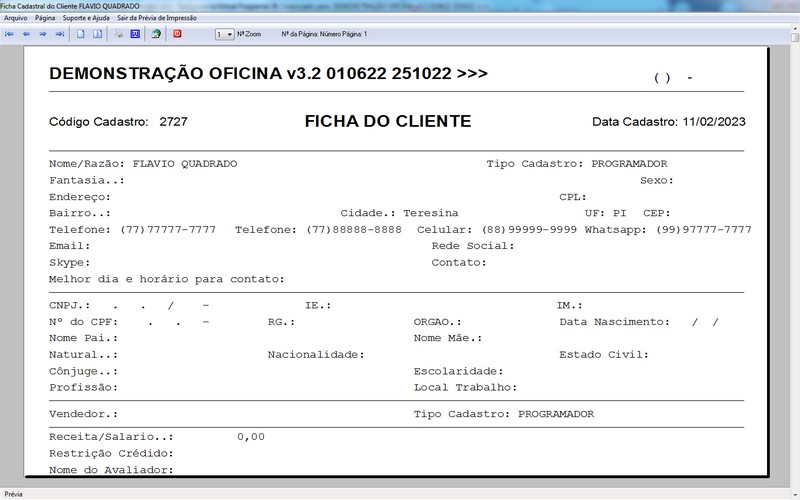800x500 pixels.
Task: Click the Vendedor.: label
Action: (84, 414)
